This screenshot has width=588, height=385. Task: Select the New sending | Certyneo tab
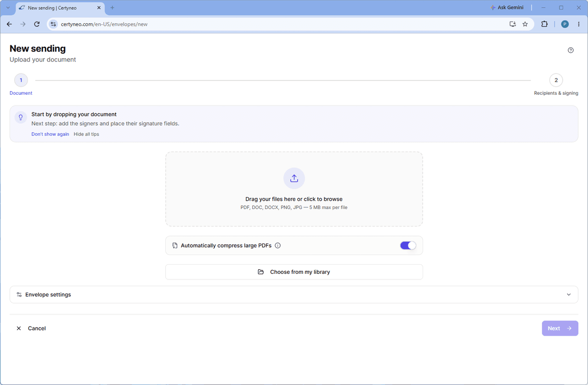pos(60,8)
